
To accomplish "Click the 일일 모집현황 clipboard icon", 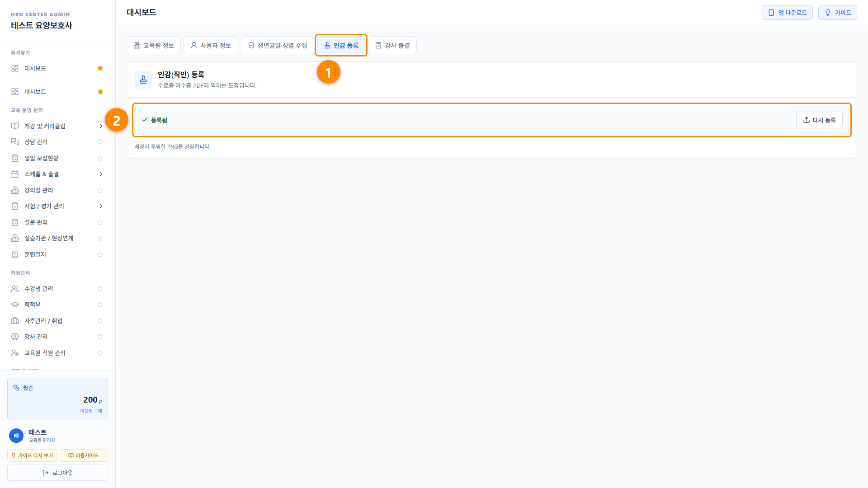I will [15, 158].
